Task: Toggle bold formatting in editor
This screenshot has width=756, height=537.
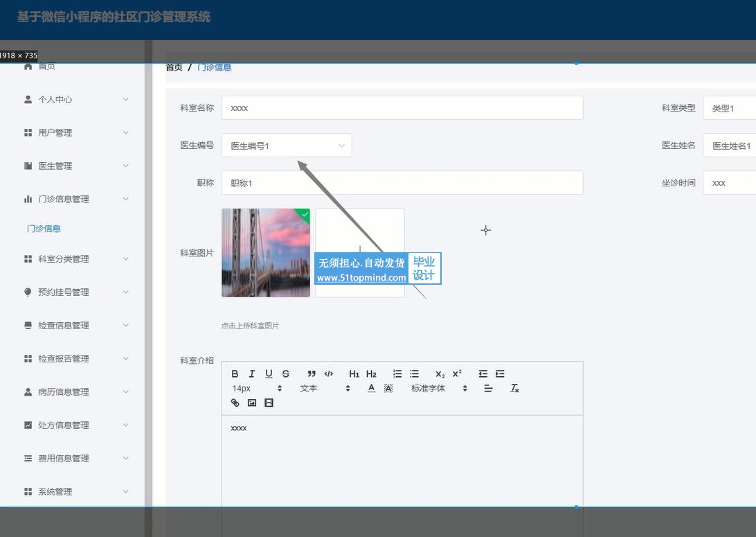Action: click(235, 374)
